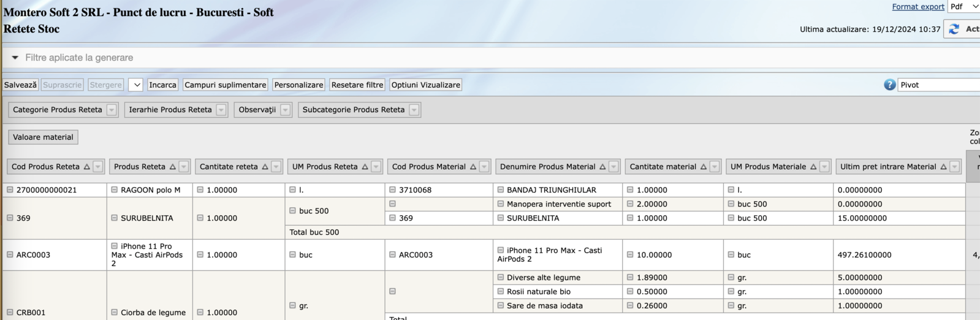Image resolution: width=980 pixels, height=320 pixels.
Task: Click the Salvează button
Action: point(20,85)
